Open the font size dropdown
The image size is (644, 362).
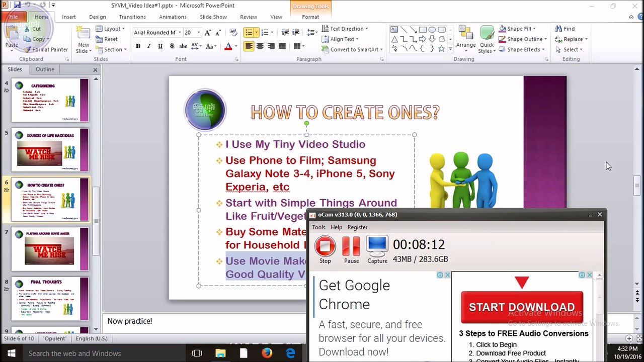point(199,33)
